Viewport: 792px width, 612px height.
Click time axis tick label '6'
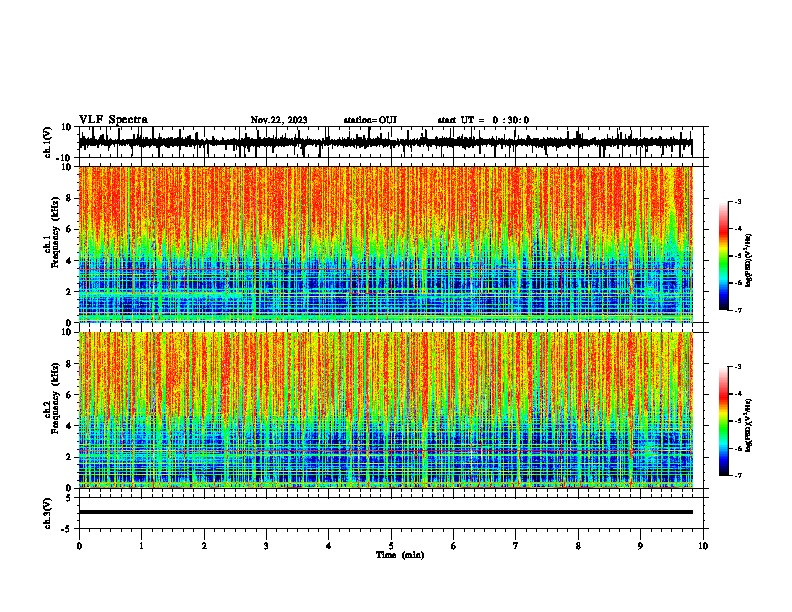tap(453, 546)
